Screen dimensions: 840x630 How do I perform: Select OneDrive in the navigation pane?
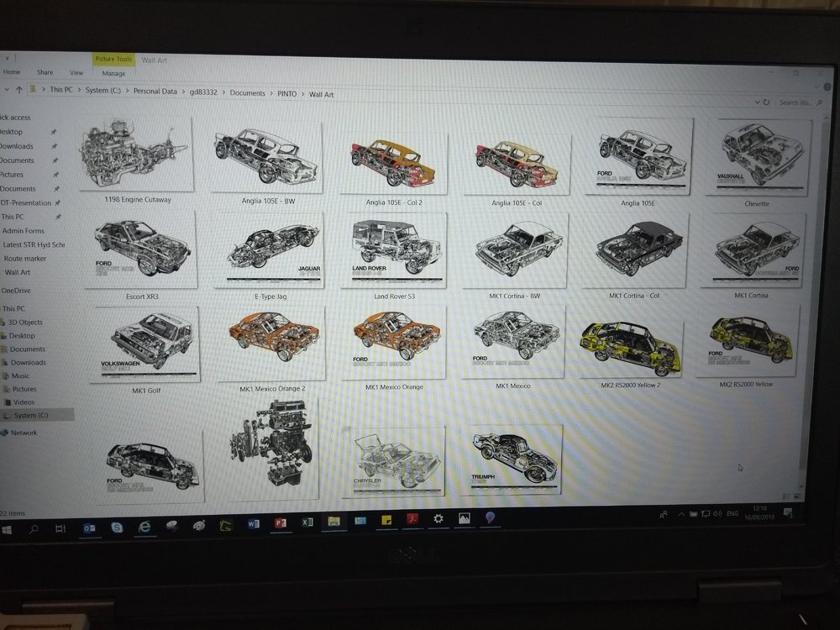click(15, 291)
